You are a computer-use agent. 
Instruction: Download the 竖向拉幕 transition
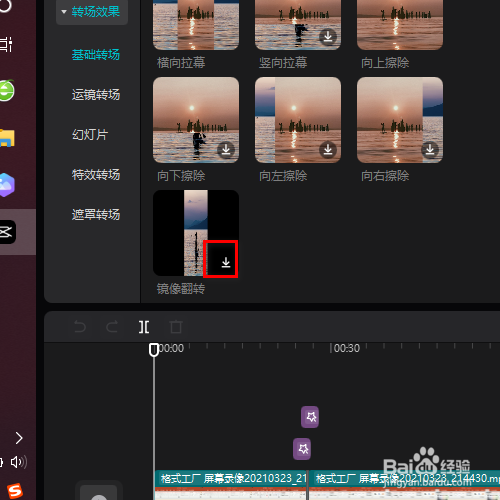pos(328,36)
